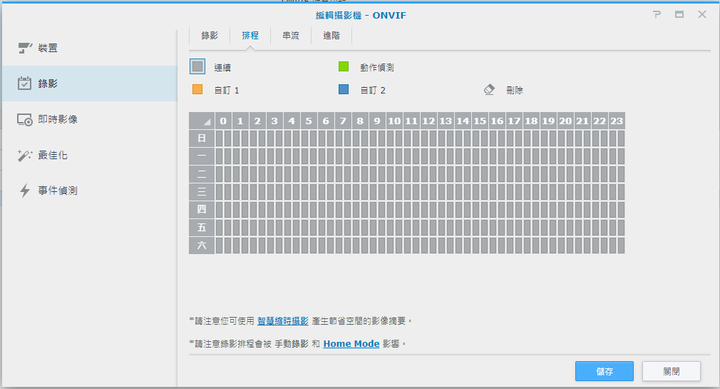Select the hour 6 column header

click(326, 121)
